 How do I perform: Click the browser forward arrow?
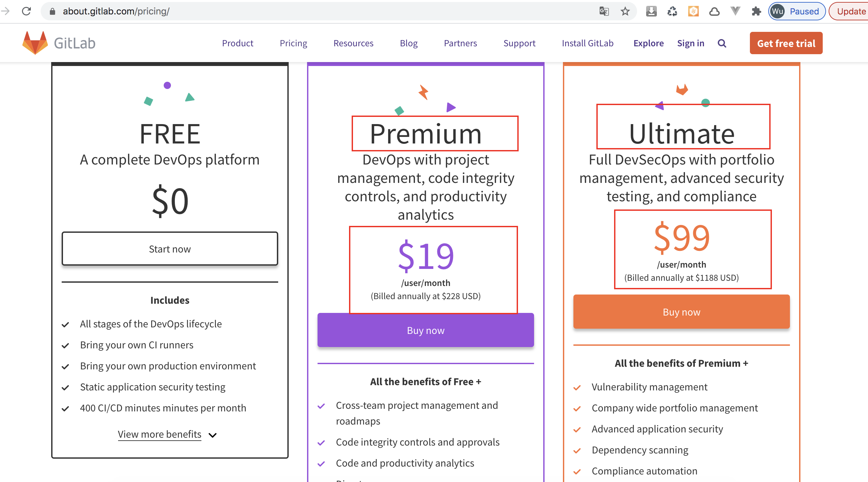(x=5, y=11)
